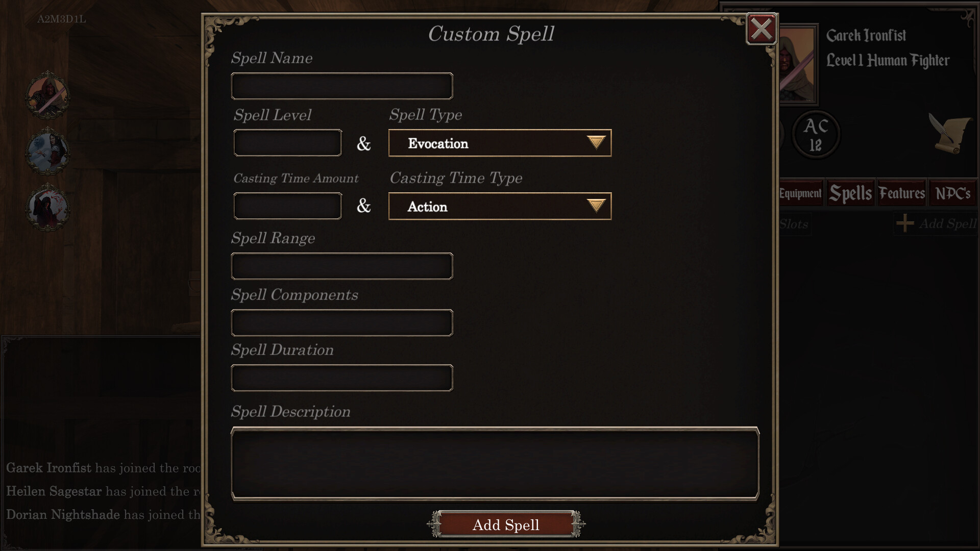Click inside the Spell Description text area

pos(495,463)
